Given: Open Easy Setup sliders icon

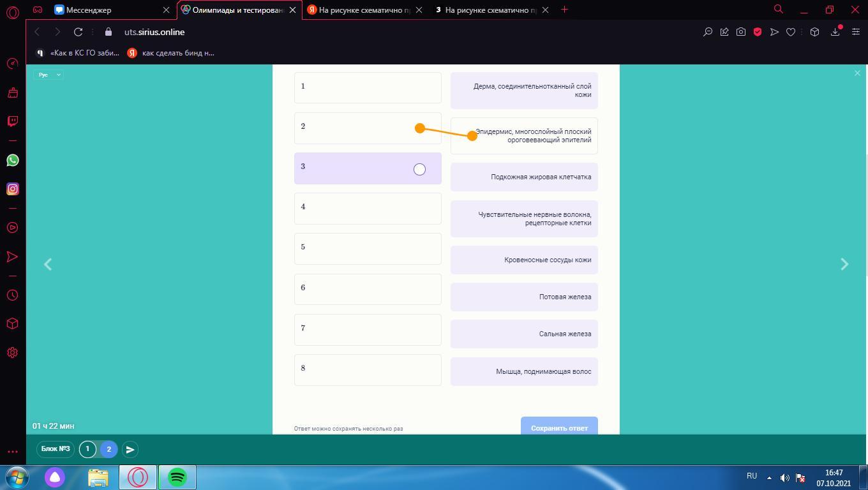Looking at the screenshot, I should (x=856, y=32).
